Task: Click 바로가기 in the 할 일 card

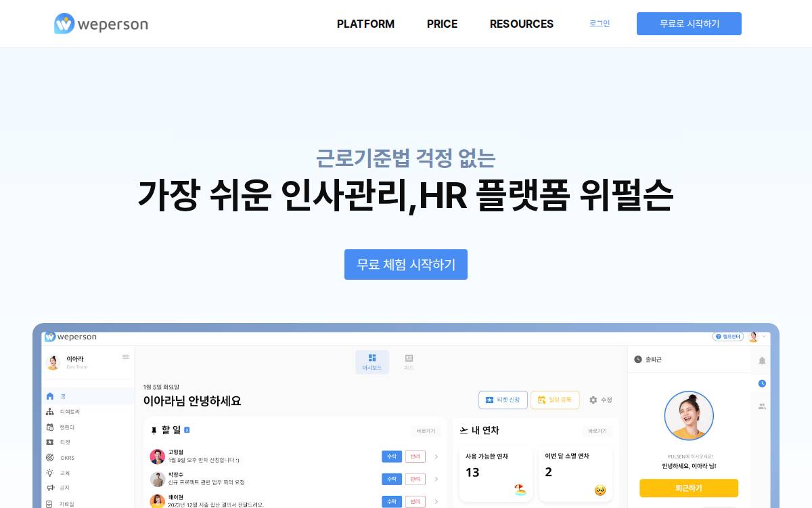Action: tap(426, 431)
